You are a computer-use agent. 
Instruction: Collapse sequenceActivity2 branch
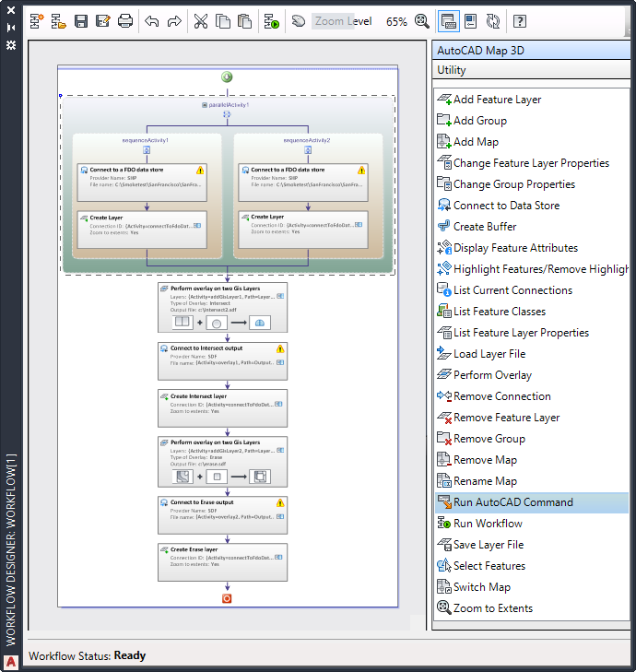[308, 150]
